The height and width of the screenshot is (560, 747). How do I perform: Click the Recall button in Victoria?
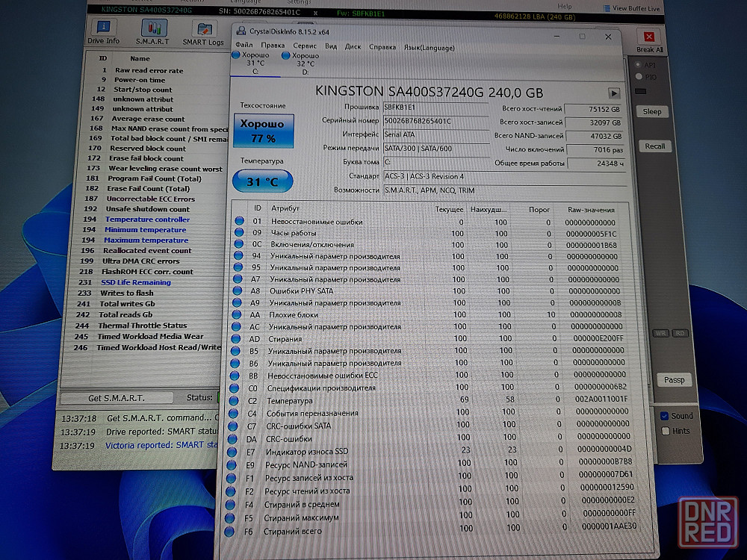[655, 146]
